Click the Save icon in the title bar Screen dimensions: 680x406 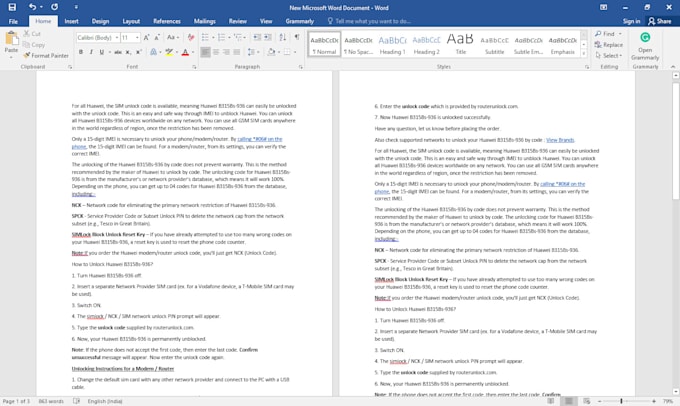(x=12, y=7)
